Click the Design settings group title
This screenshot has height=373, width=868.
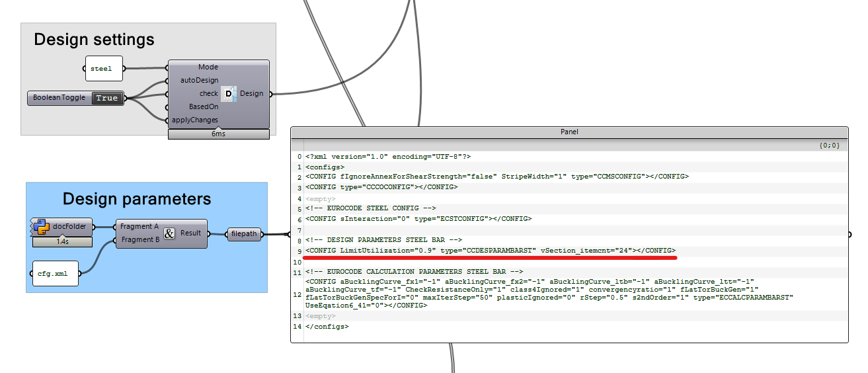[94, 40]
